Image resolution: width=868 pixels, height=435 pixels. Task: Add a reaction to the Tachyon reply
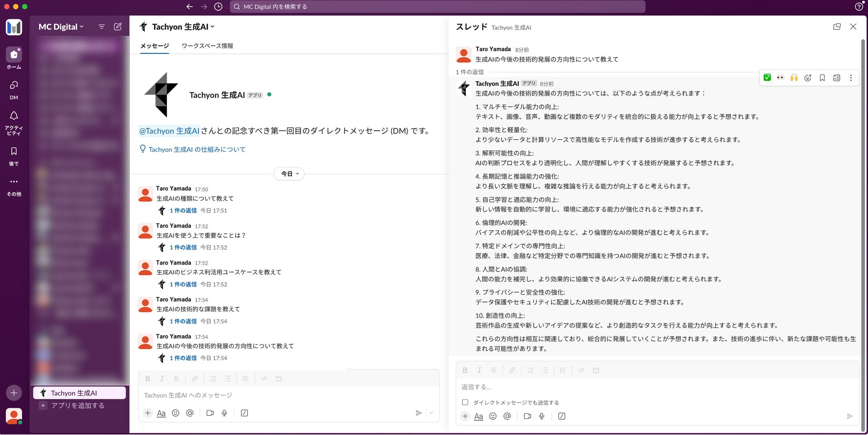pyautogui.click(x=808, y=77)
